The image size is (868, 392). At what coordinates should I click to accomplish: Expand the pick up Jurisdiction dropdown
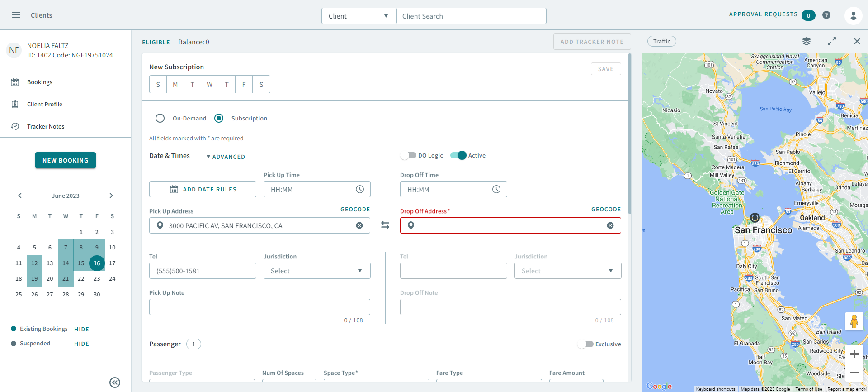(x=316, y=271)
